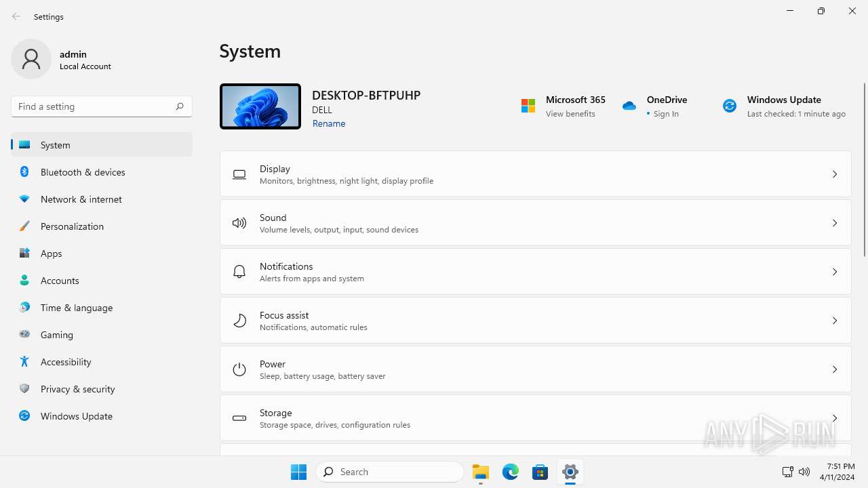Open File Explorer from taskbar
The image size is (868, 488).
[x=481, y=472]
